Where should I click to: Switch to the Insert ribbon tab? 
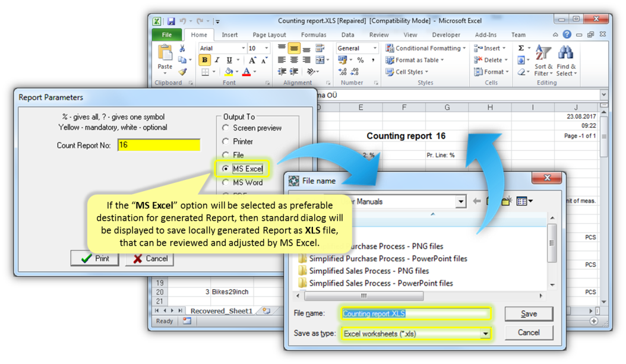(x=230, y=34)
